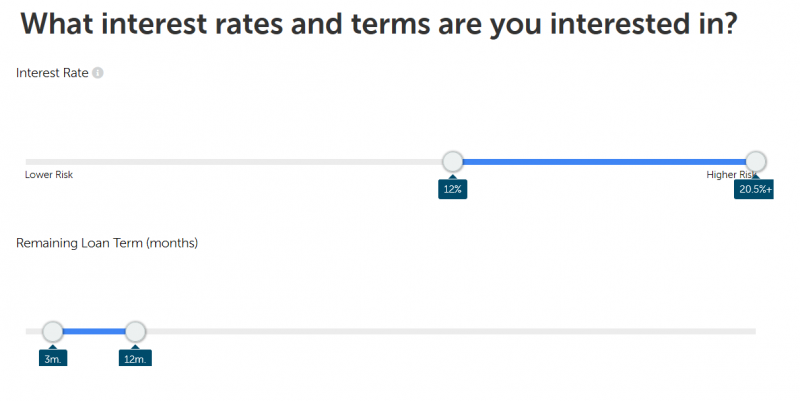Click the blue selected range on interest slider

pos(604,162)
